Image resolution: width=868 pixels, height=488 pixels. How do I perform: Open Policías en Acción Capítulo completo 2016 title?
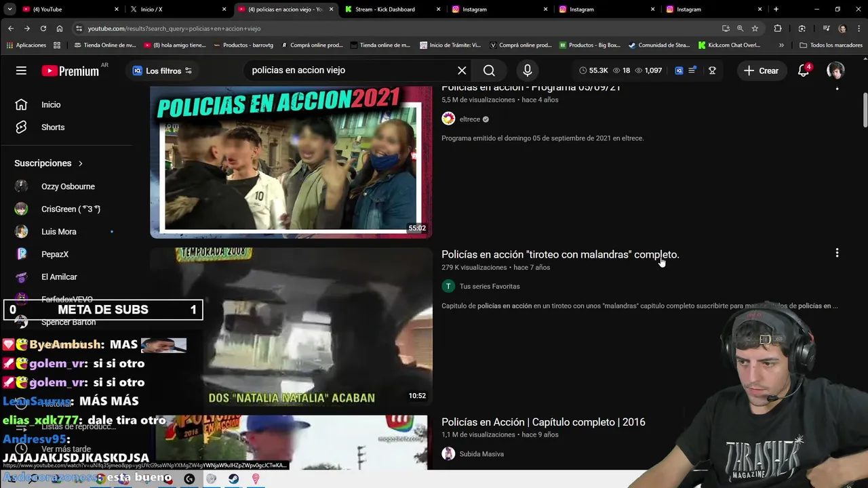coord(543,422)
